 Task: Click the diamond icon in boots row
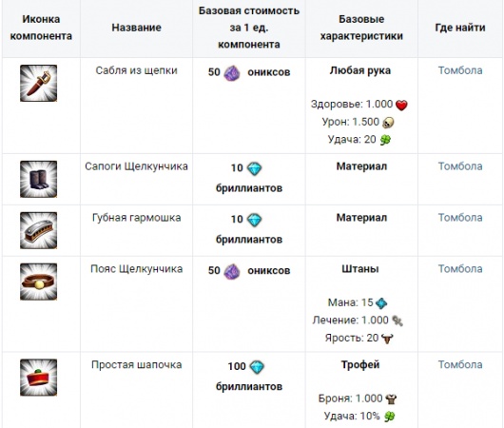point(255,168)
